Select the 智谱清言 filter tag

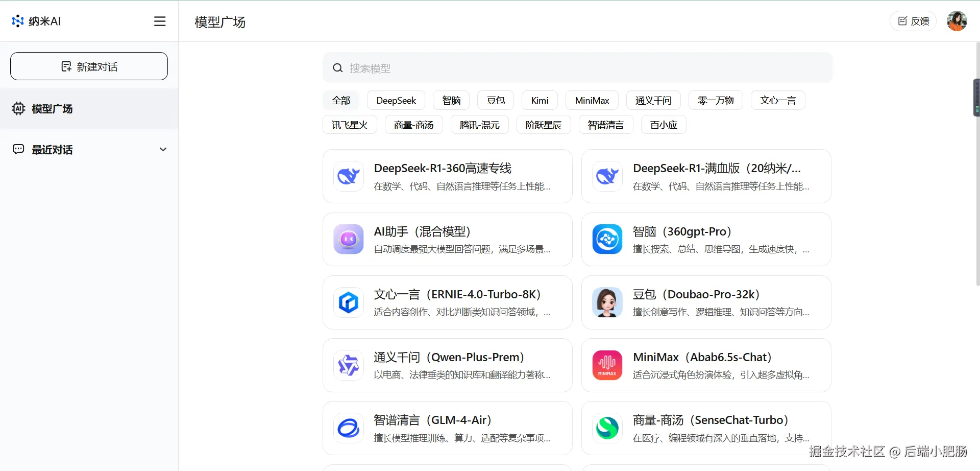[606, 125]
